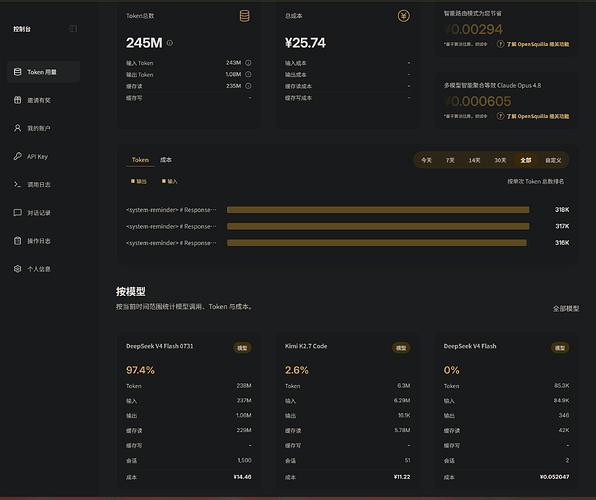Open 操作日志 clipboard icon
The width and height of the screenshot is (596, 500).
pos(17,241)
